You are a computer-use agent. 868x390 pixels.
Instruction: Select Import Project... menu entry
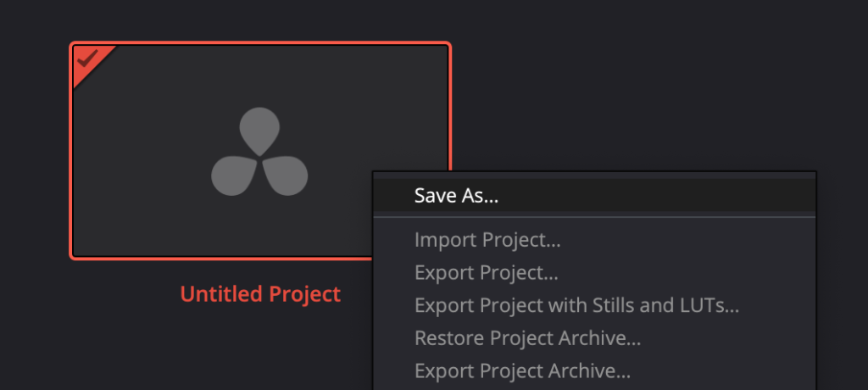point(487,240)
